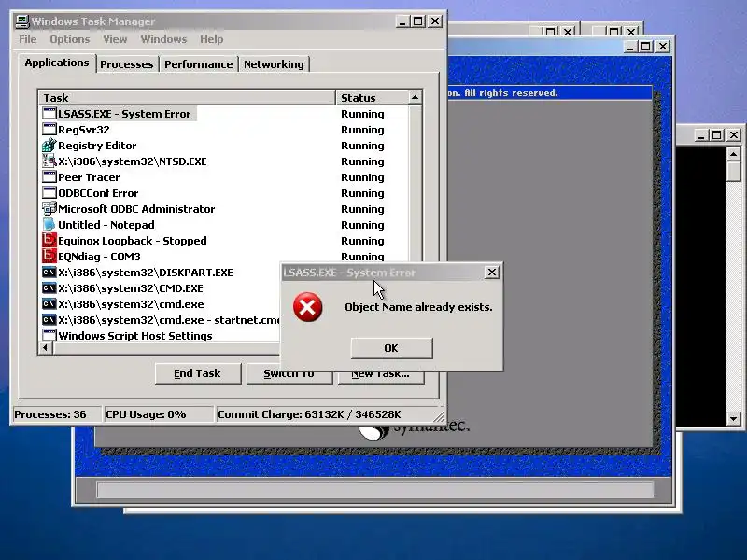Viewport: 747px width, 560px height.
Task: Click the Windows Script Host Settings icon
Action: 49,335
